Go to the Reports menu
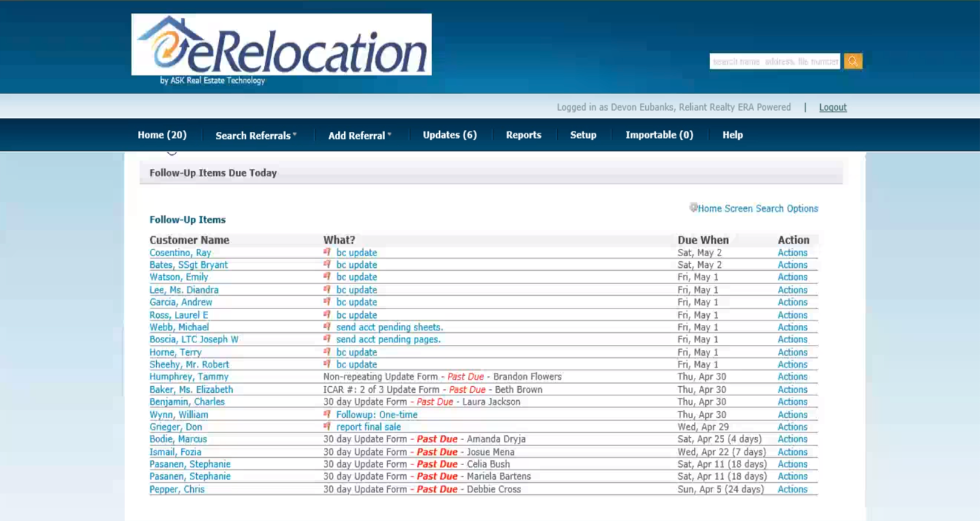 coord(523,135)
